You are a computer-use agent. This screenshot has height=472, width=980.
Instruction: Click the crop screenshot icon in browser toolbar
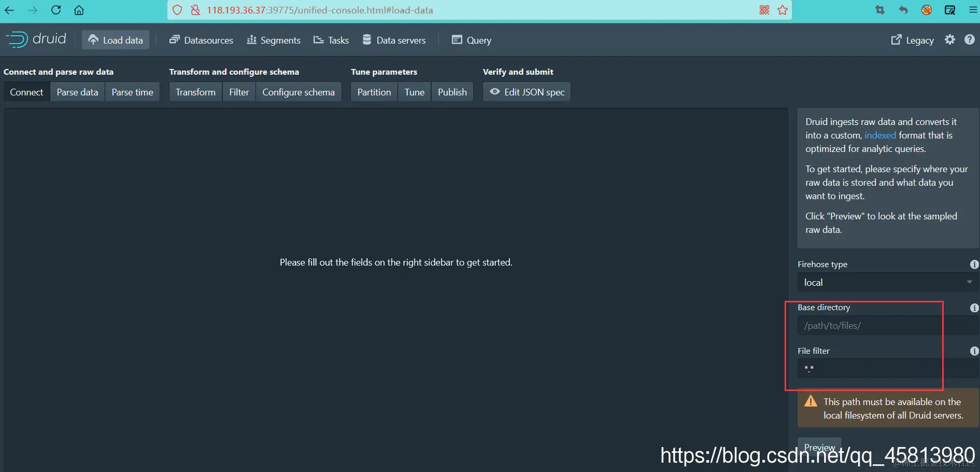880,10
